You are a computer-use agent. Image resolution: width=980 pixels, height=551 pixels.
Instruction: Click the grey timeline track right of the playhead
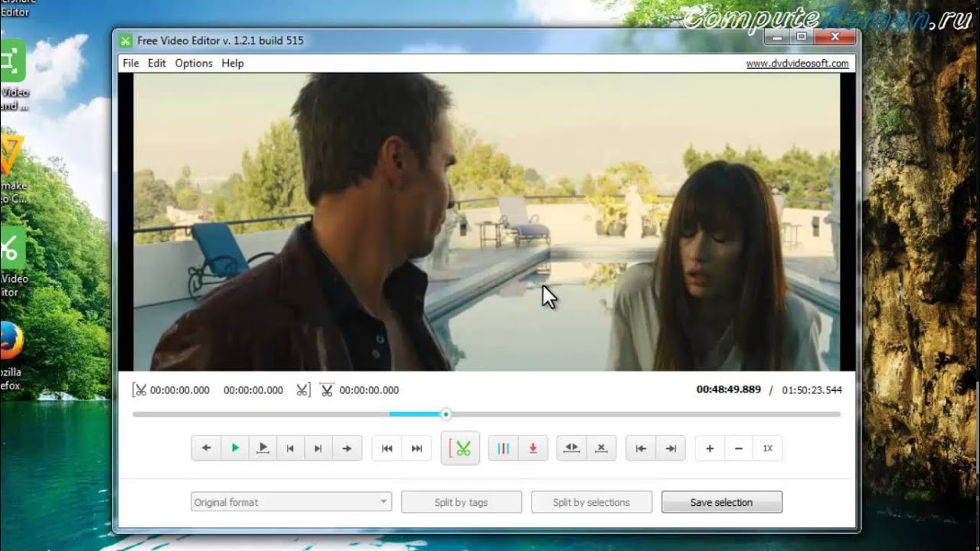coord(645,414)
